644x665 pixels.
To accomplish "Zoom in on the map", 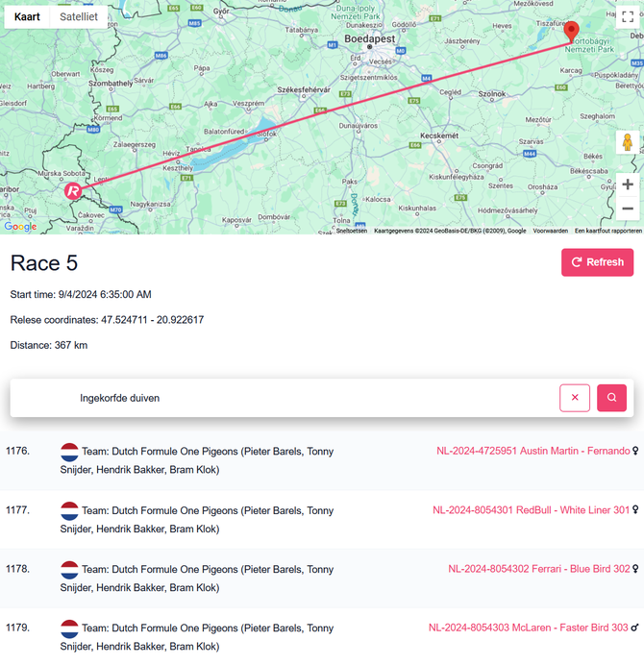I will (x=628, y=185).
